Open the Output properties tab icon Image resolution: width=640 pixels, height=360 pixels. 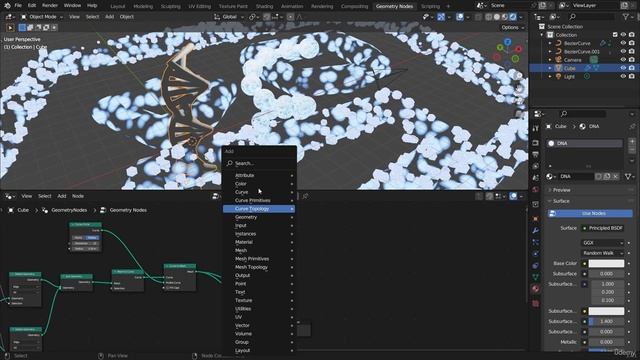click(x=536, y=154)
